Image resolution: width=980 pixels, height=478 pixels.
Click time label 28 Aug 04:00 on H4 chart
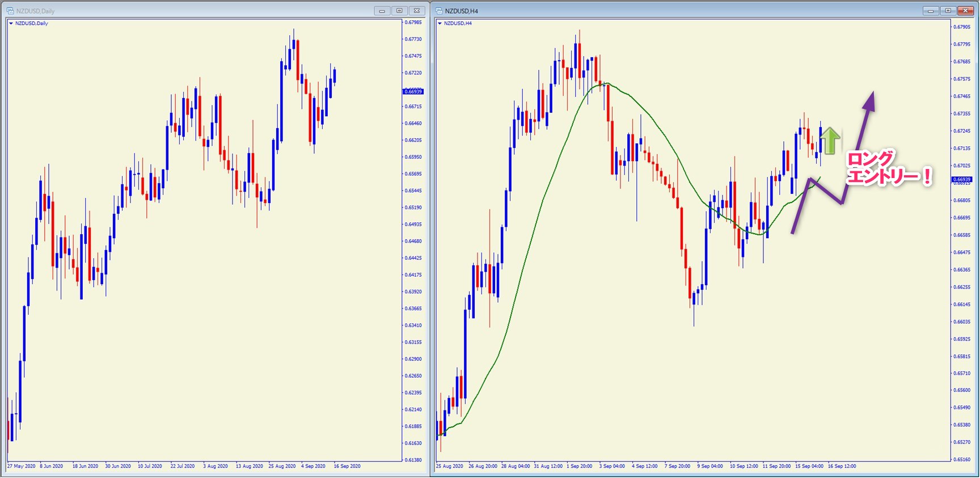pos(516,466)
